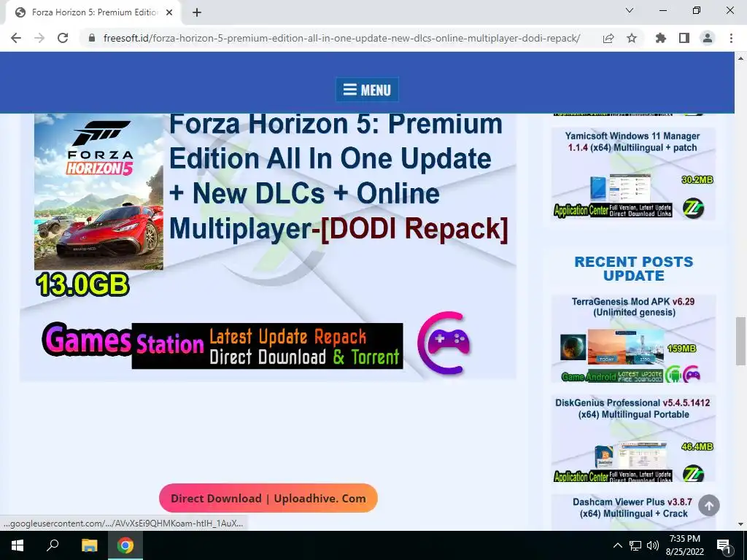
Task: Open TerraGenesis Mod APK post
Action: [633, 307]
